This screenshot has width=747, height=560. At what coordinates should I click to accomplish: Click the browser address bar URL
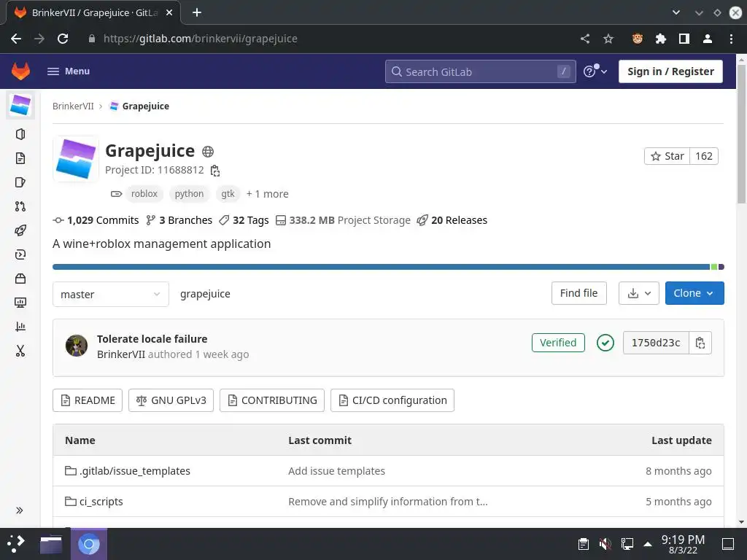coord(201,39)
